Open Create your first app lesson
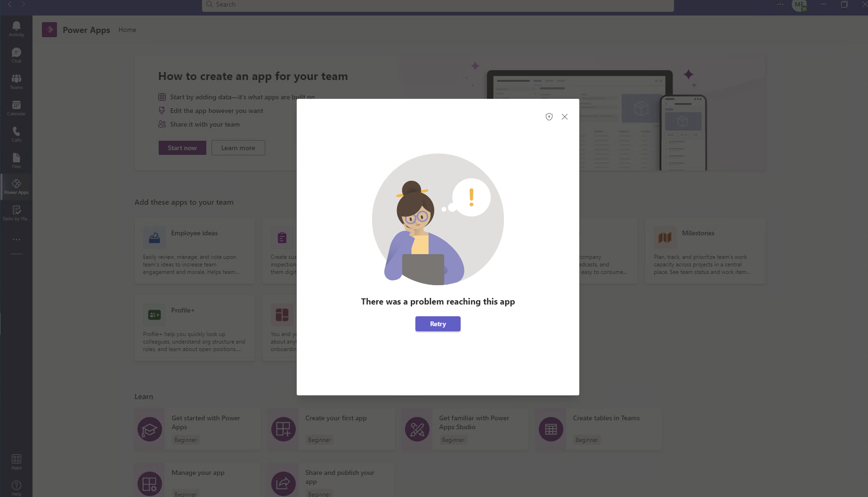Viewport: 868px width, 497px height. (332, 429)
